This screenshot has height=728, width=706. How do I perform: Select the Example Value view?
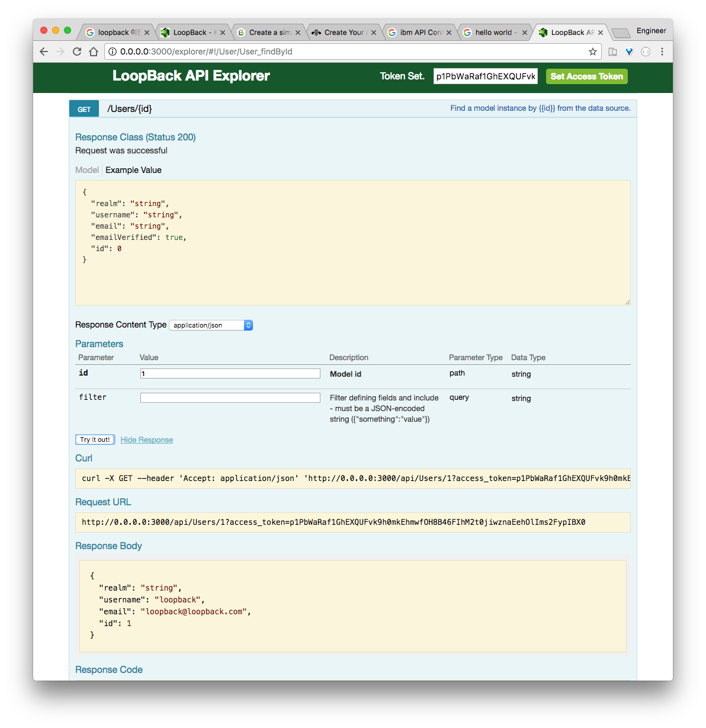(133, 170)
